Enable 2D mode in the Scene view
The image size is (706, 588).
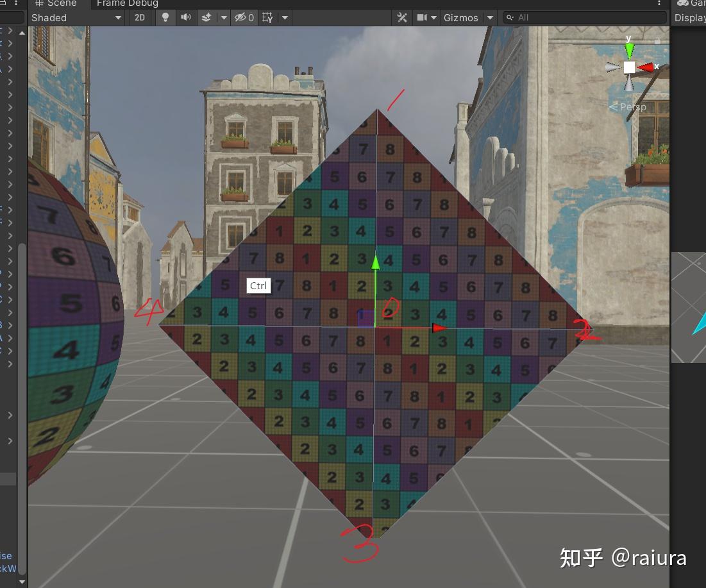pos(139,17)
